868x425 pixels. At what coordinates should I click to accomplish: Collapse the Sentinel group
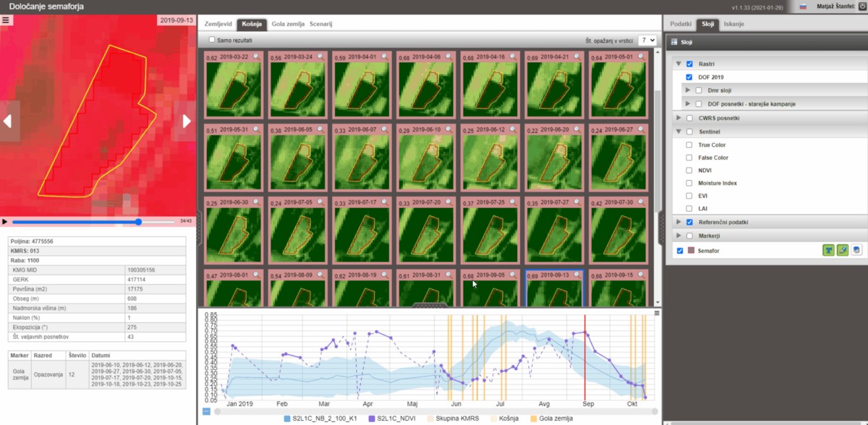(x=678, y=132)
